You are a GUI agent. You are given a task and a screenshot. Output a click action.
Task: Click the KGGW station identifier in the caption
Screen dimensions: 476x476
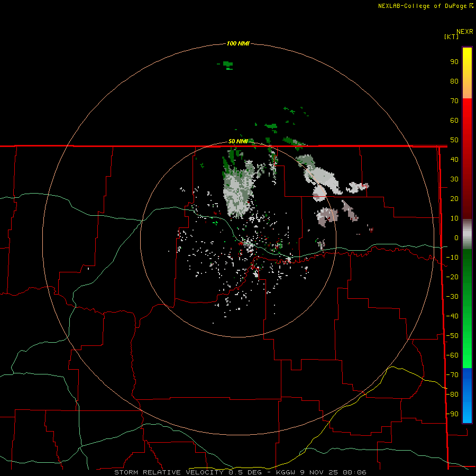pyautogui.click(x=286, y=472)
